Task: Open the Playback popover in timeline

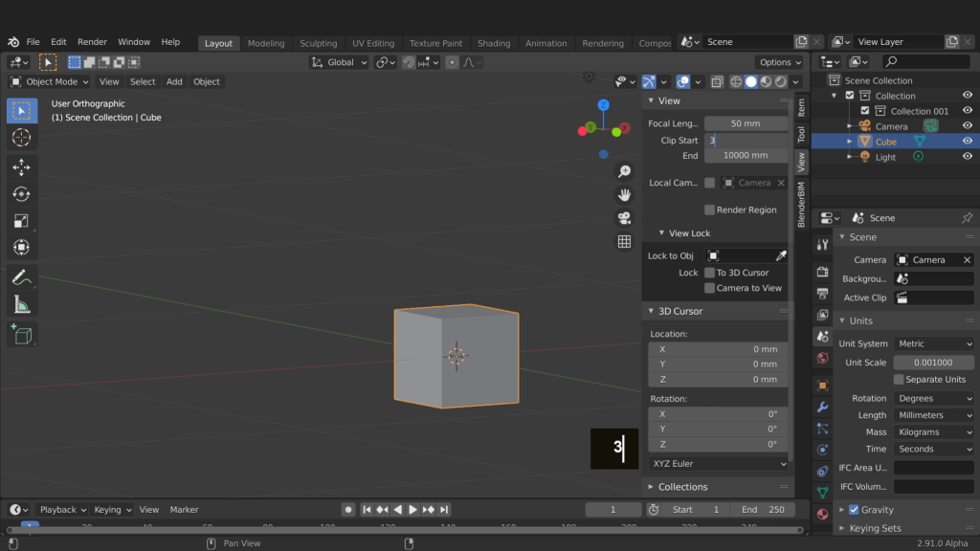Action: coord(63,510)
